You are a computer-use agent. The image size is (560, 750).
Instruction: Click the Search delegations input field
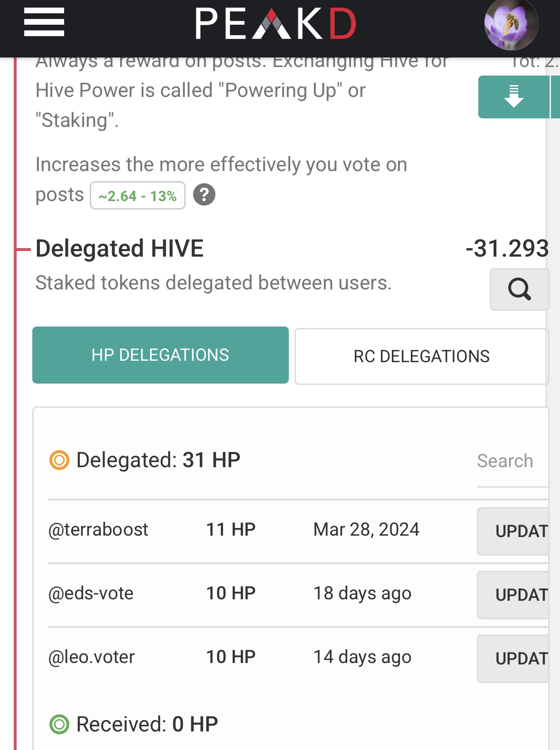point(513,461)
